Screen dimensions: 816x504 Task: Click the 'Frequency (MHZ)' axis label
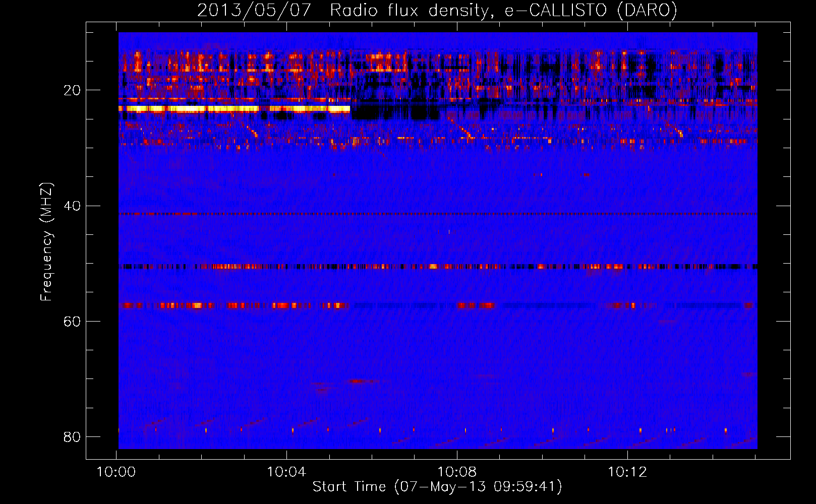coord(46,242)
